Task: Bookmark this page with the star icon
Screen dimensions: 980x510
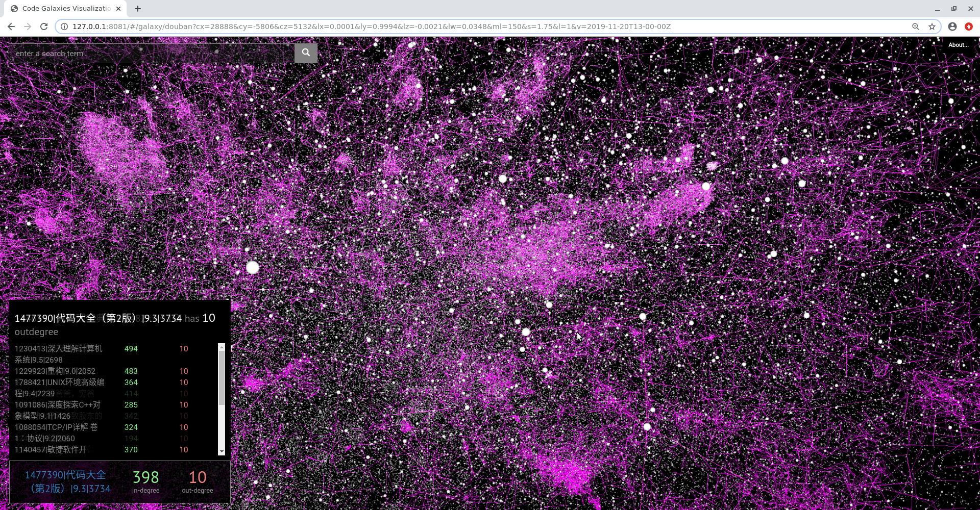Action: point(932,27)
